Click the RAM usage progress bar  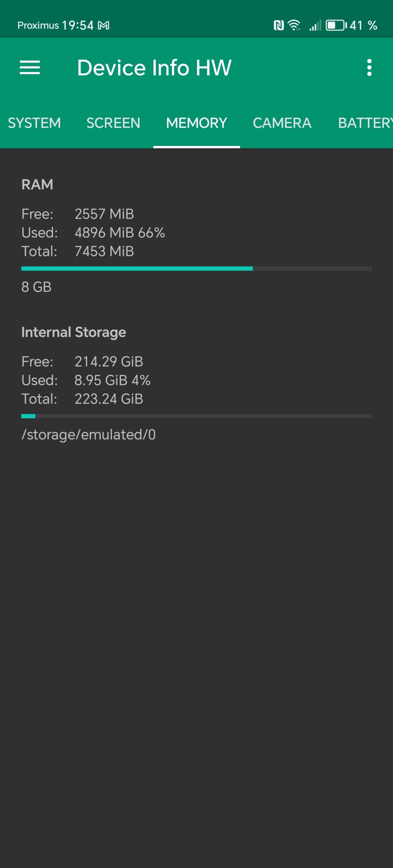[x=196, y=269]
